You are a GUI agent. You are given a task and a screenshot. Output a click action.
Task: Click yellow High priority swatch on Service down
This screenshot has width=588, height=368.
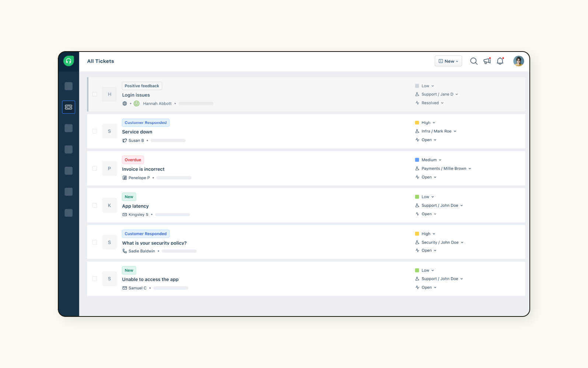pyautogui.click(x=417, y=123)
